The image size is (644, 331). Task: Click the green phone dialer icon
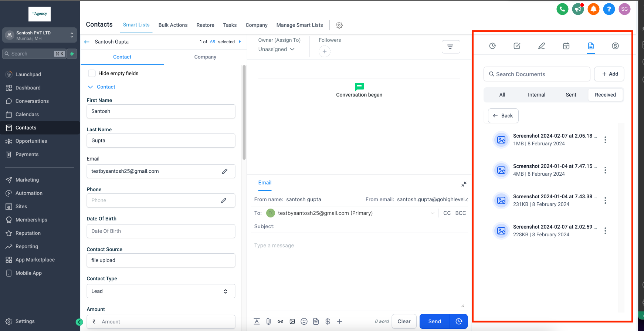point(562,9)
